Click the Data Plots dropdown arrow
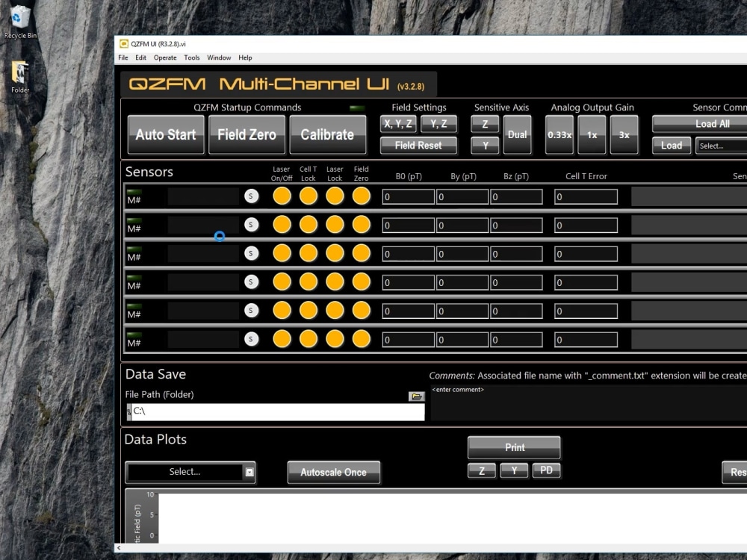747x560 pixels. pos(249,472)
